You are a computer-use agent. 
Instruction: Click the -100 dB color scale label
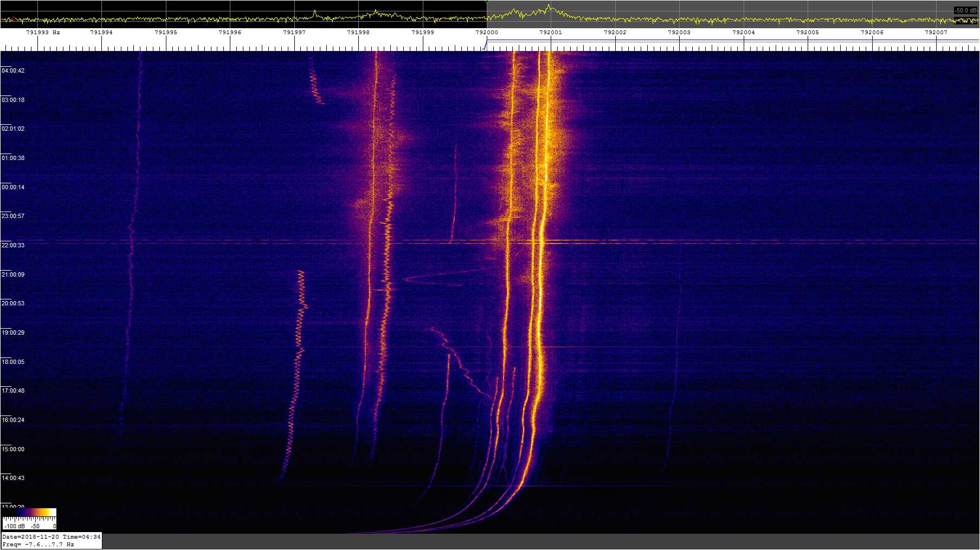coord(14,526)
